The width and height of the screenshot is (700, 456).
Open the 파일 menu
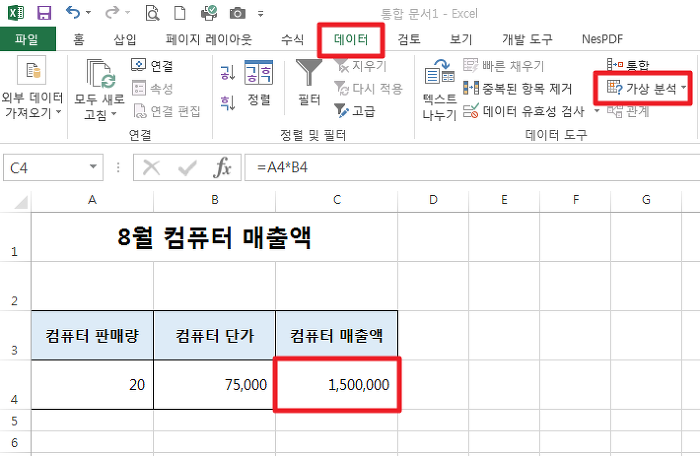coord(28,39)
